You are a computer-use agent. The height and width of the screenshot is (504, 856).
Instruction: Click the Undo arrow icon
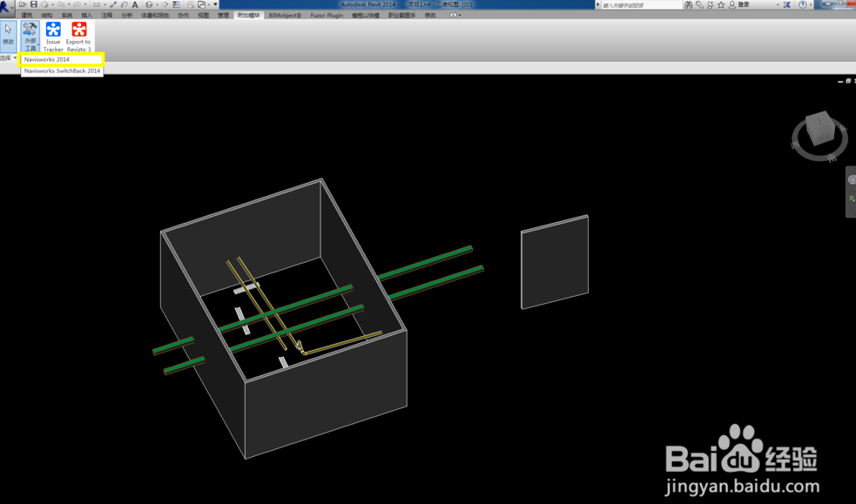coord(61,4)
